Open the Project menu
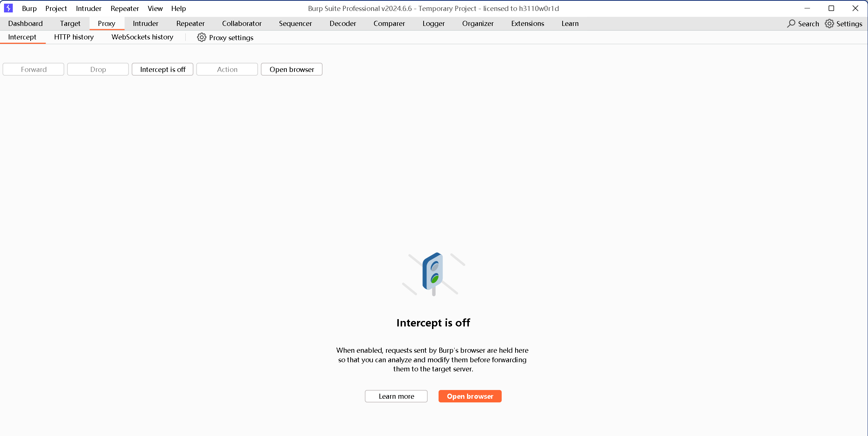The height and width of the screenshot is (436, 868). (x=56, y=8)
